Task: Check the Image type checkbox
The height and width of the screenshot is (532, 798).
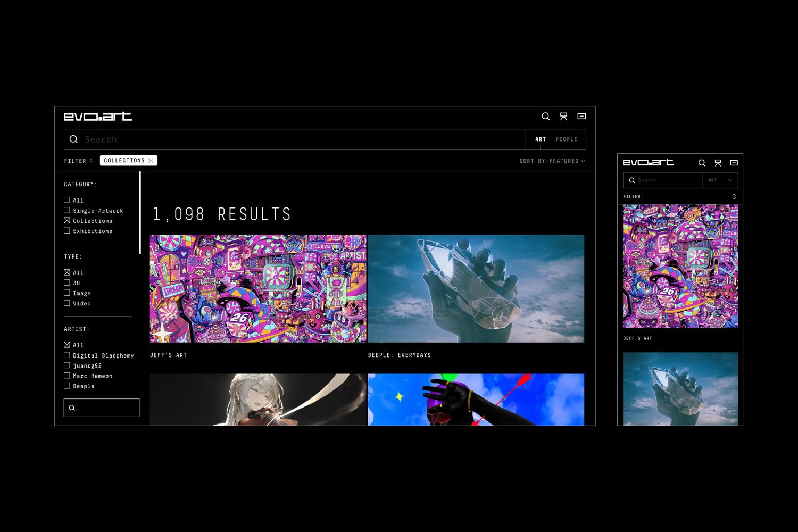Action: 67,293
